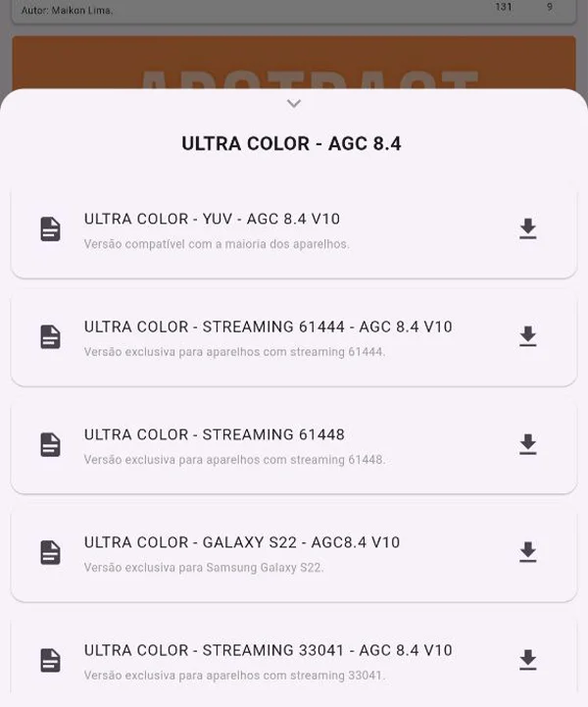
Task: Open ULTRA COLOR - STREAMING 61444 entry title
Action: click(x=268, y=327)
